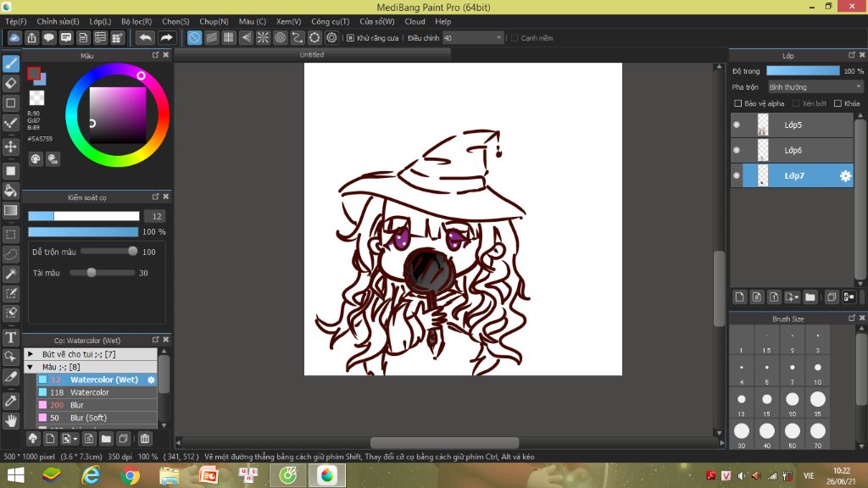Toggle the Xén bớt clipping checkbox
The height and width of the screenshot is (488, 868).
[x=796, y=103]
